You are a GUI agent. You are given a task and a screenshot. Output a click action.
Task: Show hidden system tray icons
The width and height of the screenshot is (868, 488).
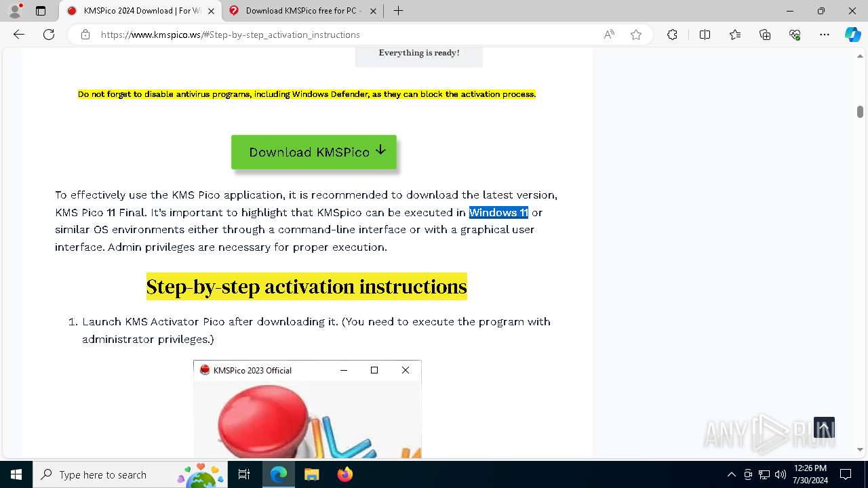731,474
